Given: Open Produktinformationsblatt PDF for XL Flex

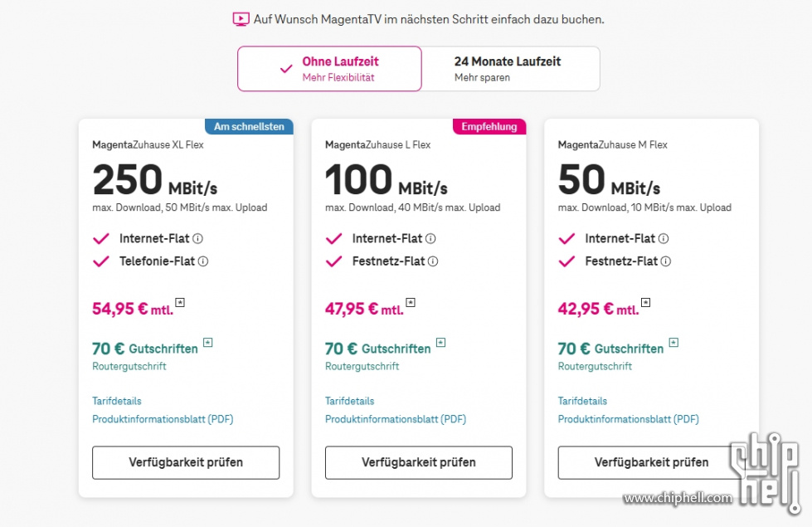Looking at the screenshot, I should coord(163,419).
